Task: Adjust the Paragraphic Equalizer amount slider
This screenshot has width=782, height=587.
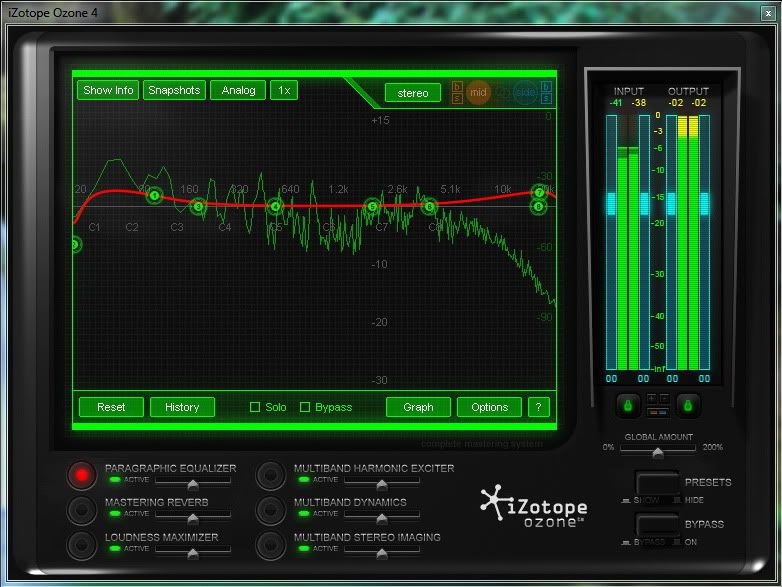Action: [x=193, y=485]
